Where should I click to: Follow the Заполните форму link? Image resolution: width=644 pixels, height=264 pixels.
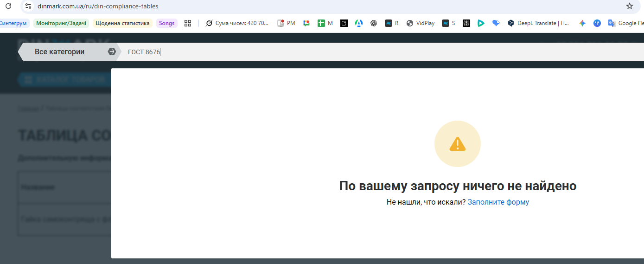(498, 202)
